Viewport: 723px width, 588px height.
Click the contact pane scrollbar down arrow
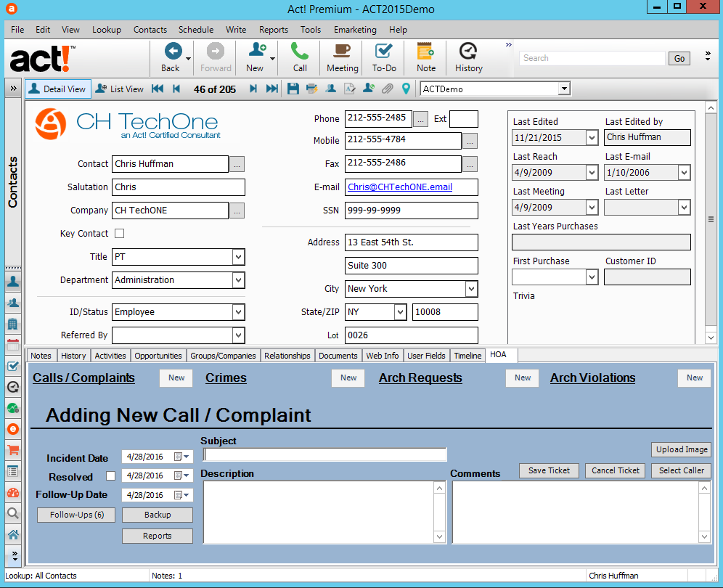pyautogui.click(x=711, y=338)
